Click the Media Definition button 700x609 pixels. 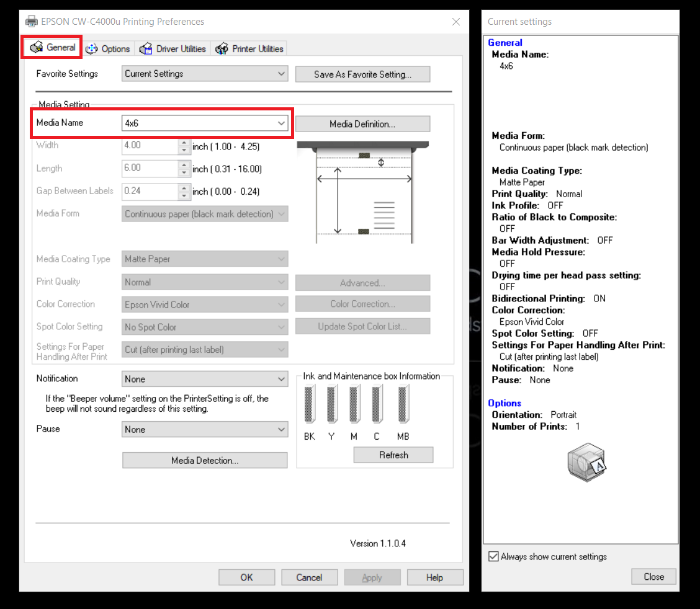click(362, 124)
